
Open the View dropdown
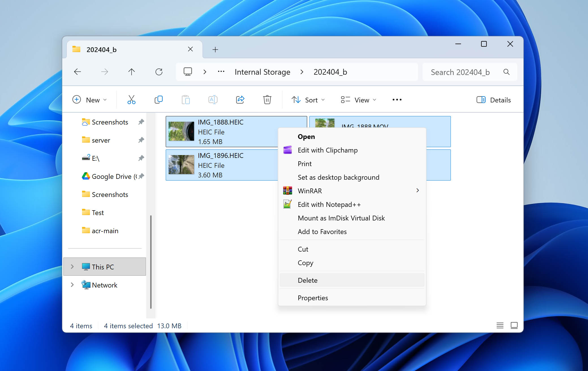click(x=359, y=100)
